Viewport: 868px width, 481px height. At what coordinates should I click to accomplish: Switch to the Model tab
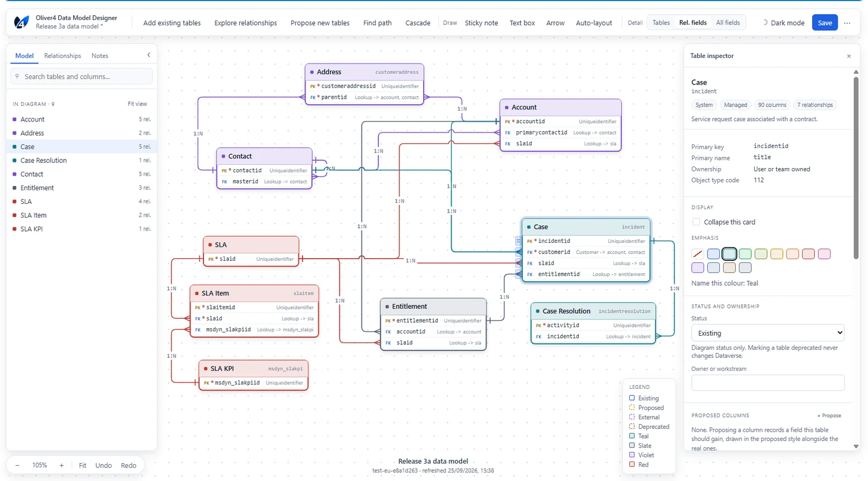pyautogui.click(x=24, y=56)
